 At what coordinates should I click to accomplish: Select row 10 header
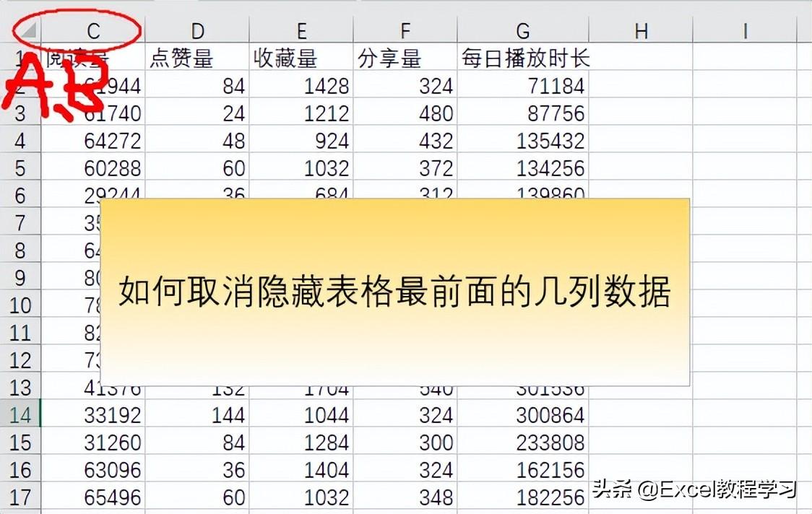point(20,305)
